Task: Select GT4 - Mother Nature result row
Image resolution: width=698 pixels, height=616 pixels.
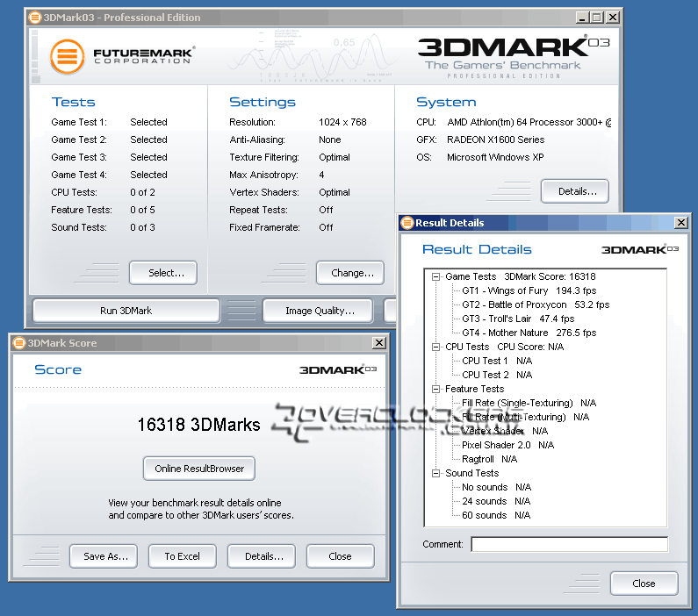Action: pyautogui.click(x=529, y=333)
